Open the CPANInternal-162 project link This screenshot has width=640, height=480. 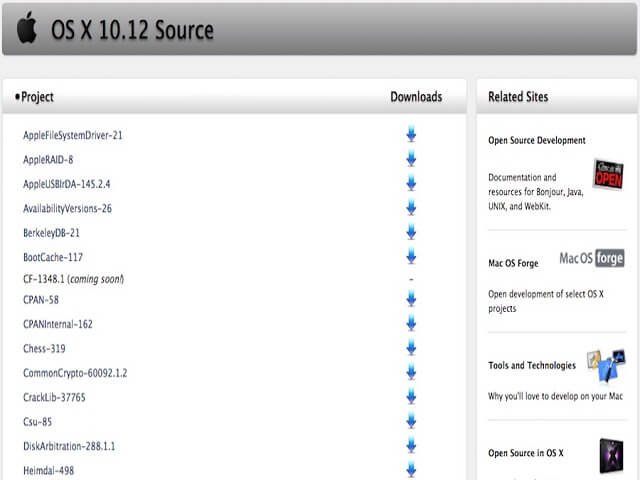(x=58, y=324)
